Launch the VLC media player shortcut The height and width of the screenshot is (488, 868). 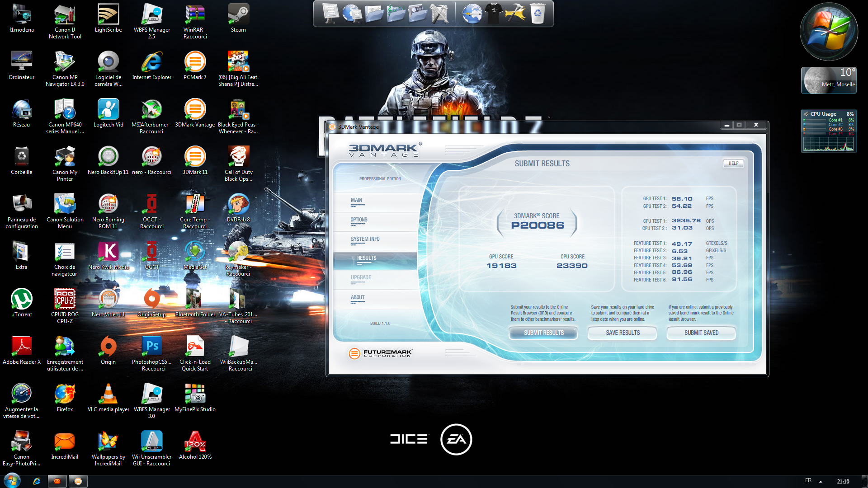(108, 394)
